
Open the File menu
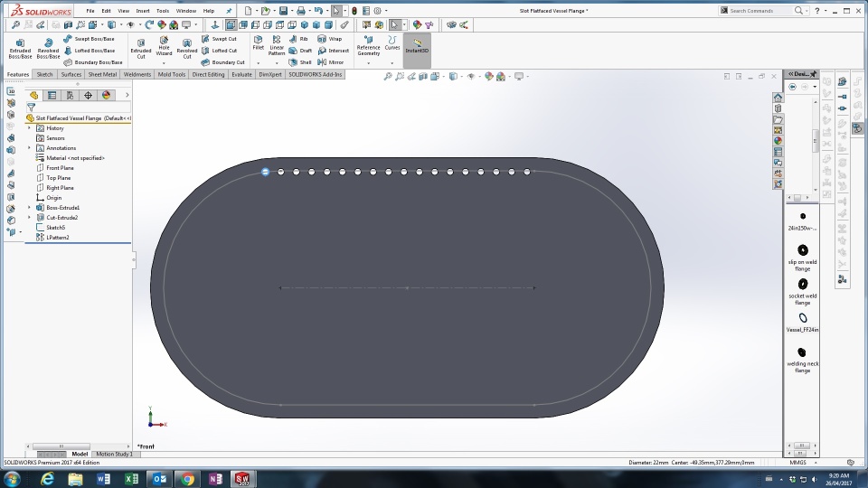pyautogui.click(x=90, y=11)
